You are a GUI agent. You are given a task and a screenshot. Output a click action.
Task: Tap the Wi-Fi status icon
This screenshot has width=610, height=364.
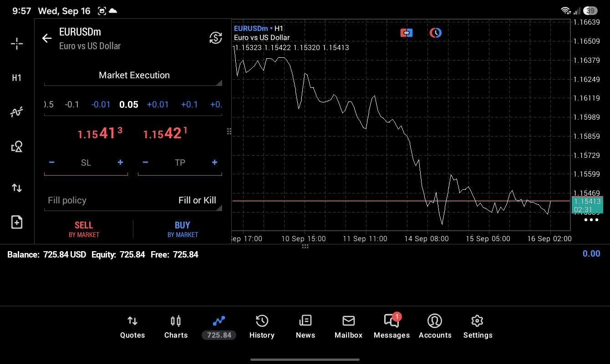click(566, 10)
